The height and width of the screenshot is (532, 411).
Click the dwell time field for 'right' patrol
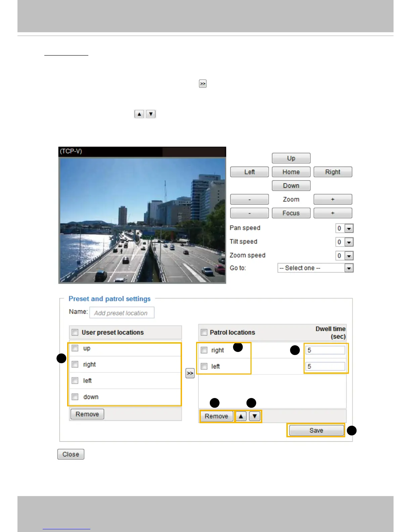(325, 350)
